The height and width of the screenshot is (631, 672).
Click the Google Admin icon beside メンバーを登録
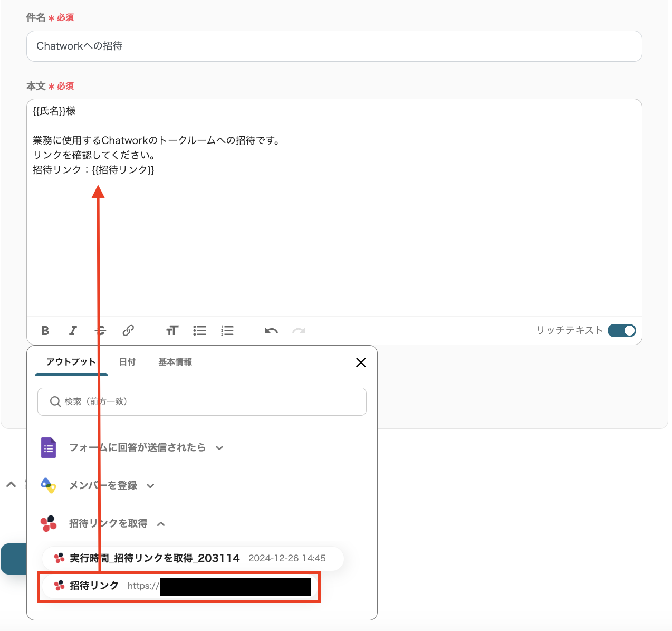(49, 485)
